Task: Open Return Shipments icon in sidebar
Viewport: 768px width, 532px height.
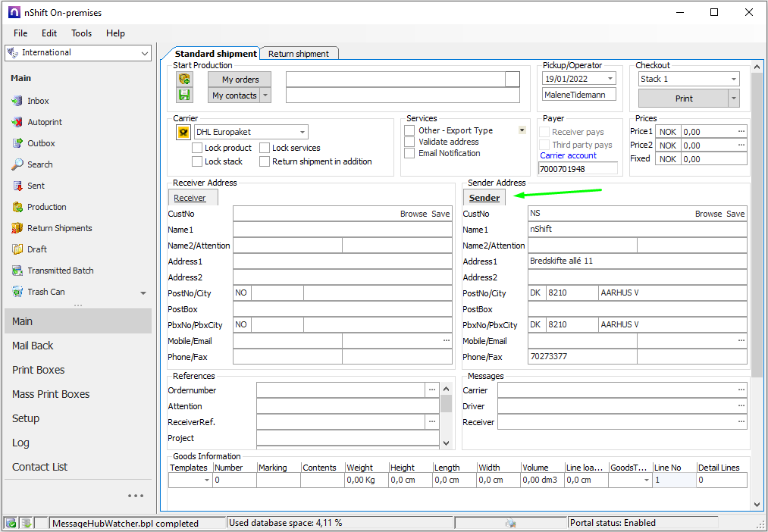Action: point(17,228)
